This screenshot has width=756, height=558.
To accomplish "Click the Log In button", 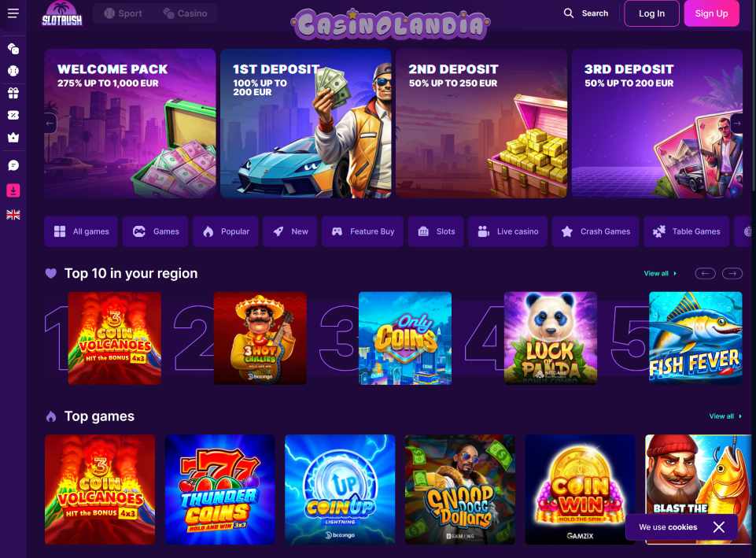I will 651,13.
